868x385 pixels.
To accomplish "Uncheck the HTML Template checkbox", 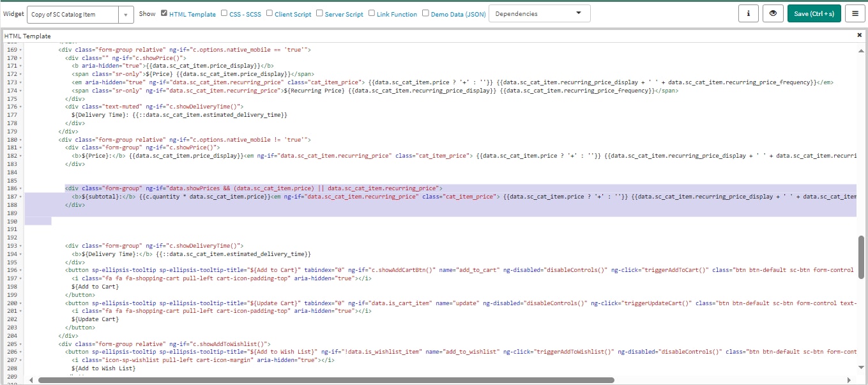I will (x=164, y=13).
